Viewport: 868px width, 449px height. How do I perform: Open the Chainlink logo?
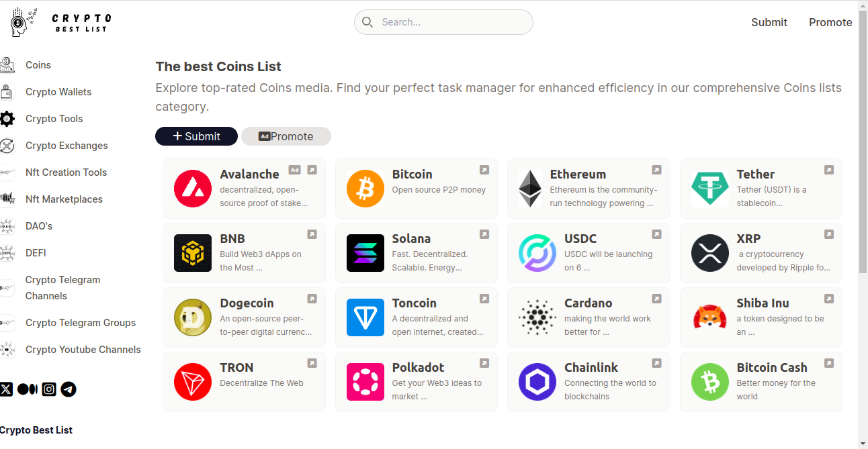click(537, 382)
